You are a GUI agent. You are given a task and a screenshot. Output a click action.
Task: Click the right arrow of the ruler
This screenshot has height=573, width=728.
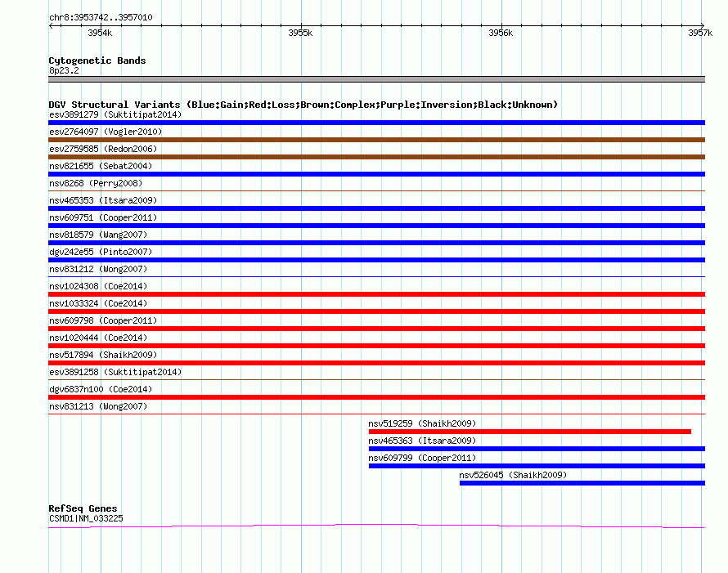coord(703,25)
